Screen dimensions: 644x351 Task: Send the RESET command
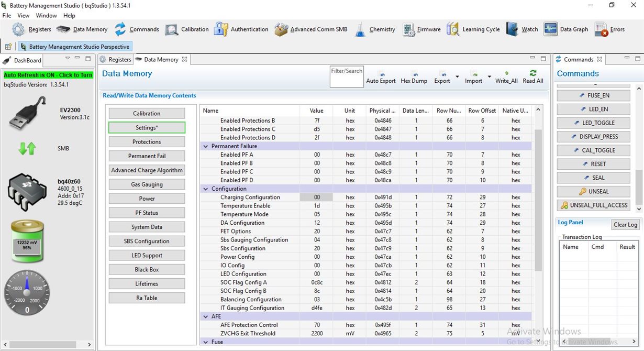click(594, 164)
